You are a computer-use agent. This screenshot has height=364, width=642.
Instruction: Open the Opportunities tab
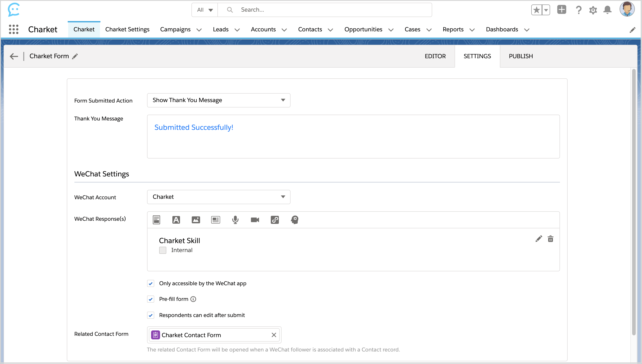click(x=363, y=30)
